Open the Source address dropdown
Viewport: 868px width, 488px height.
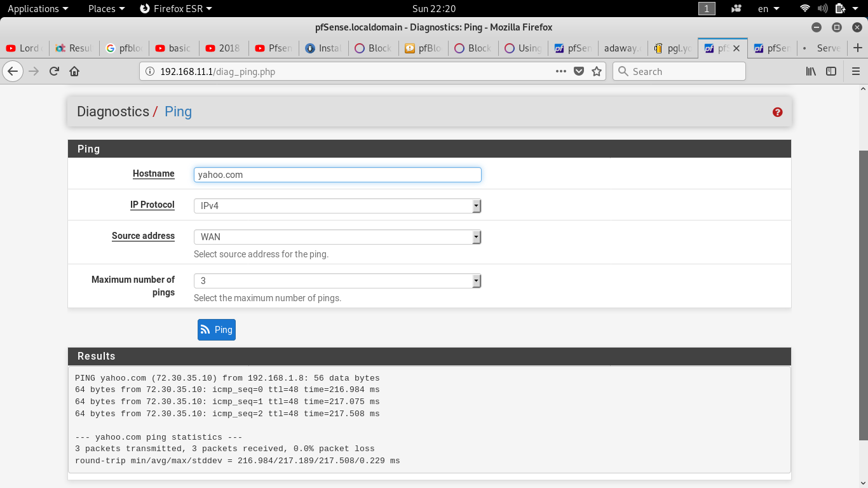[x=337, y=237]
